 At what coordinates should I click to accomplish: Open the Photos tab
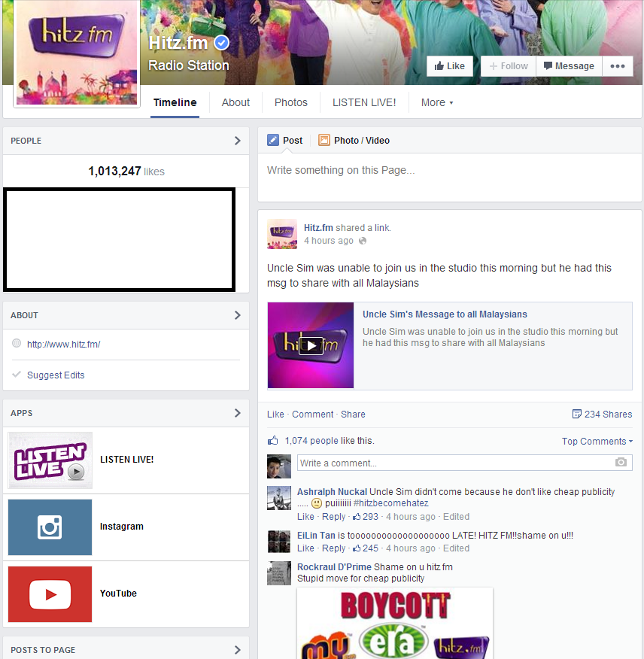[291, 102]
